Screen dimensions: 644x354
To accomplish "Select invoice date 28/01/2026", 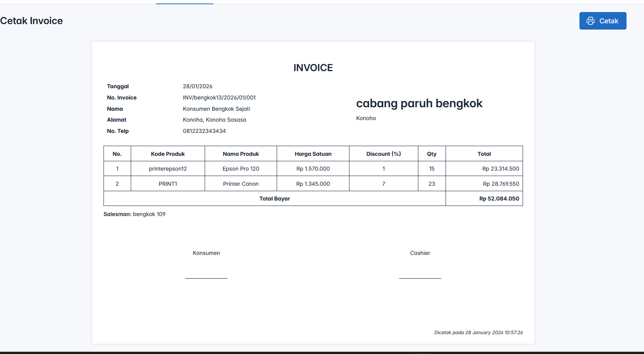I will click(198, 86).
